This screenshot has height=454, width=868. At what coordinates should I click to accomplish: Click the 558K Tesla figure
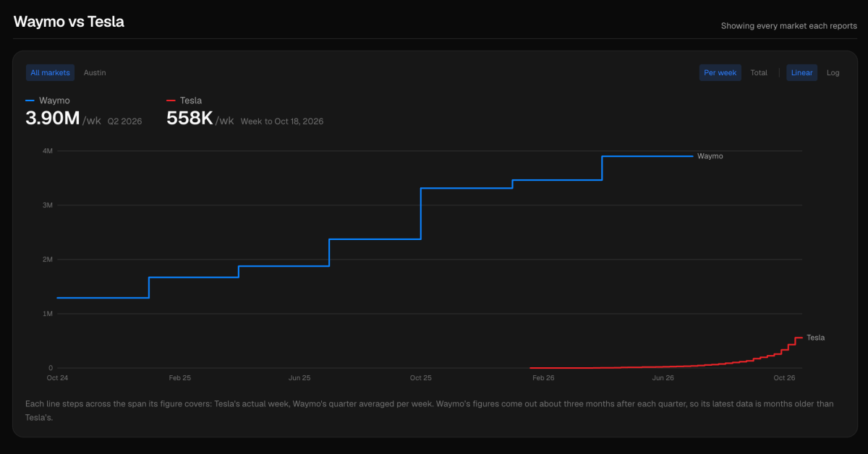click(190, 119)
